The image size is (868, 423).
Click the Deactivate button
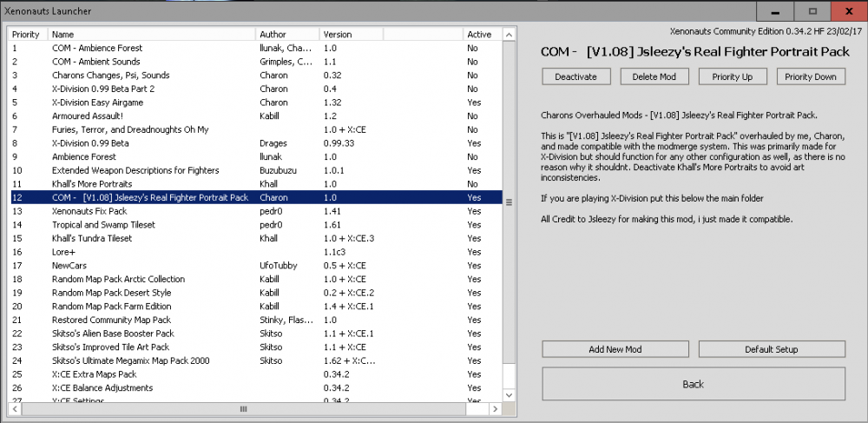575,76
